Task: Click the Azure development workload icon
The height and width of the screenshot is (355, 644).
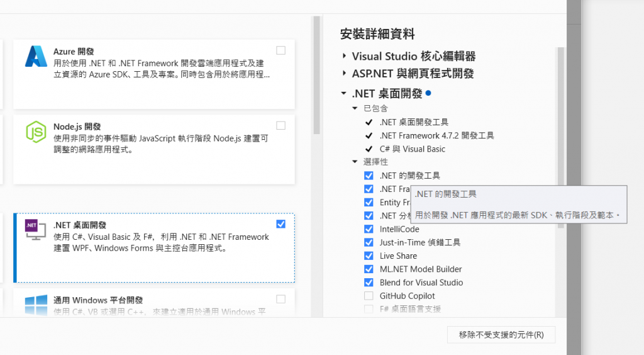Action: pos(36,56)
